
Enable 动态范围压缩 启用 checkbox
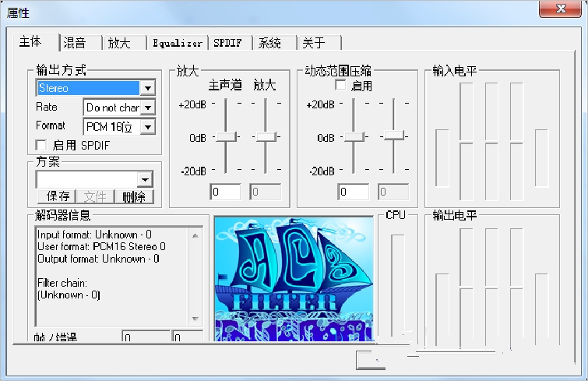pyautogui.click(x=340, y=85)
